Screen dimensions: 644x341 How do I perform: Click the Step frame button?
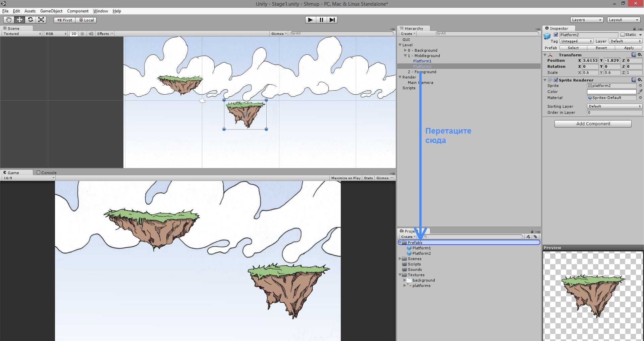[332, 20]
